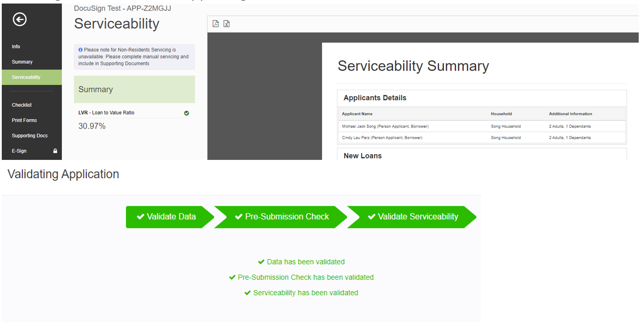Click the New Loans section heading

(363, 155)
